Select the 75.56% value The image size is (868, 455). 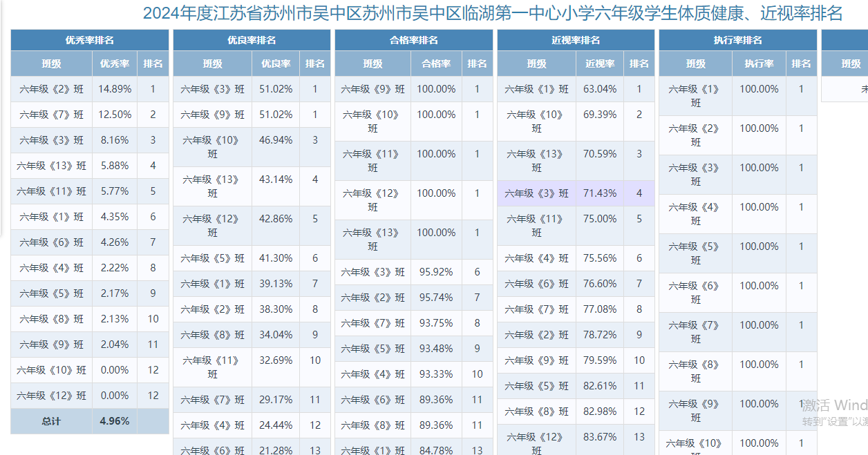pyautogui.click(x=600, y=258)
